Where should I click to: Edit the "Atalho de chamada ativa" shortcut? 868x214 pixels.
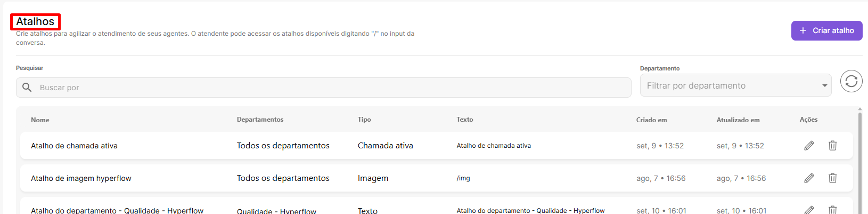(x=809, y=146)
